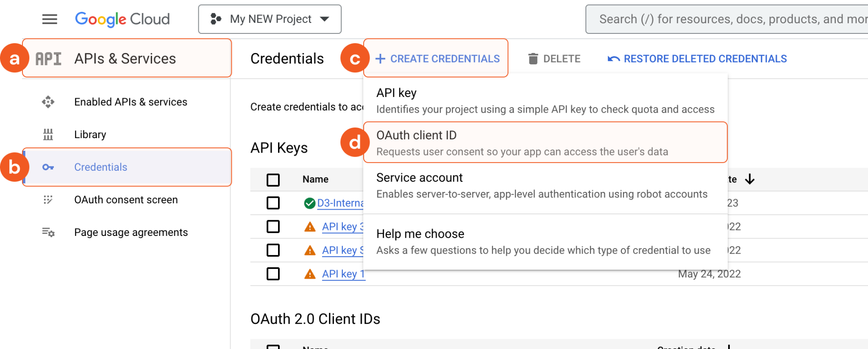
Task: Click the trash icon beside DELETE
Action: click(x=533, y=59)
